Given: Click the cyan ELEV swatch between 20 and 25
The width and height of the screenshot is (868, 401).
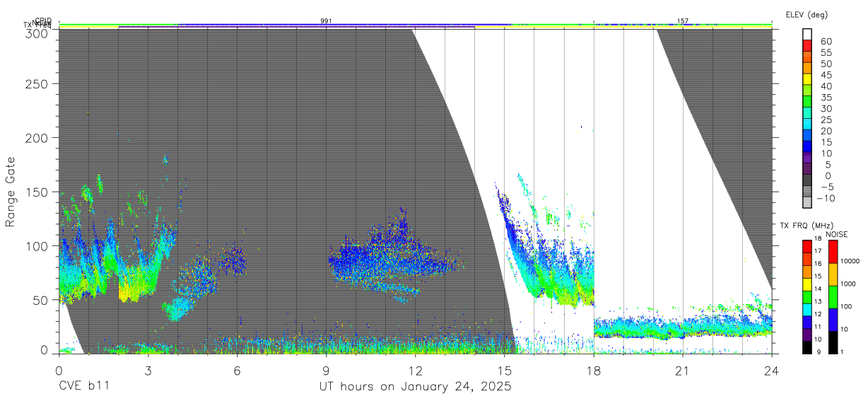Looking at the screenshot, I should tap(807, 125).
